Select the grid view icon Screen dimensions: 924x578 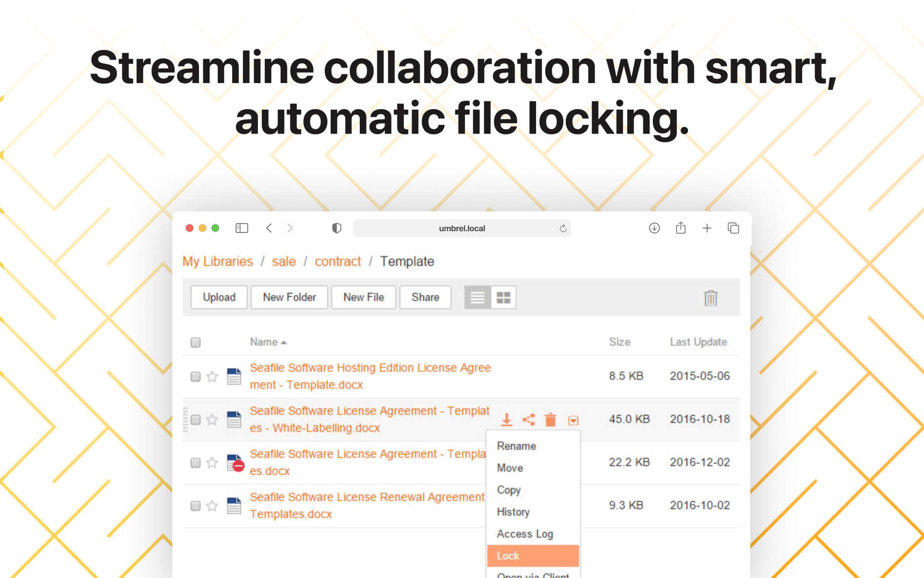(x=503, y=296)
